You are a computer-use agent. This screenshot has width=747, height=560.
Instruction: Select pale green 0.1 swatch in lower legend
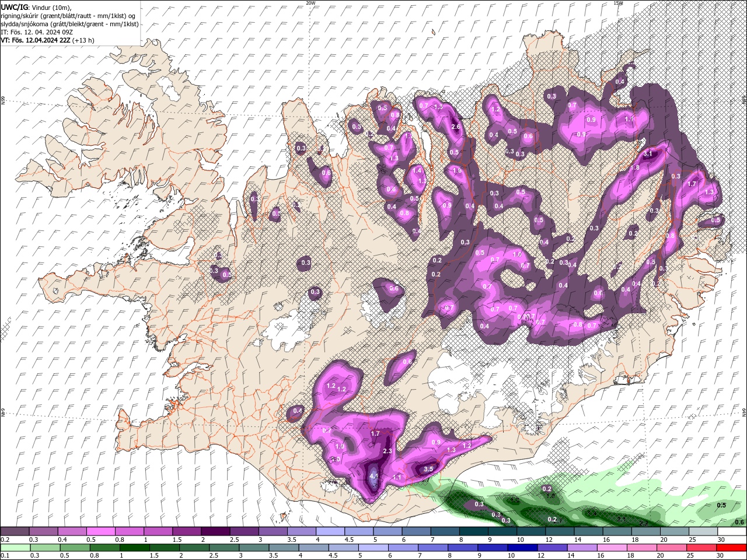15,548
